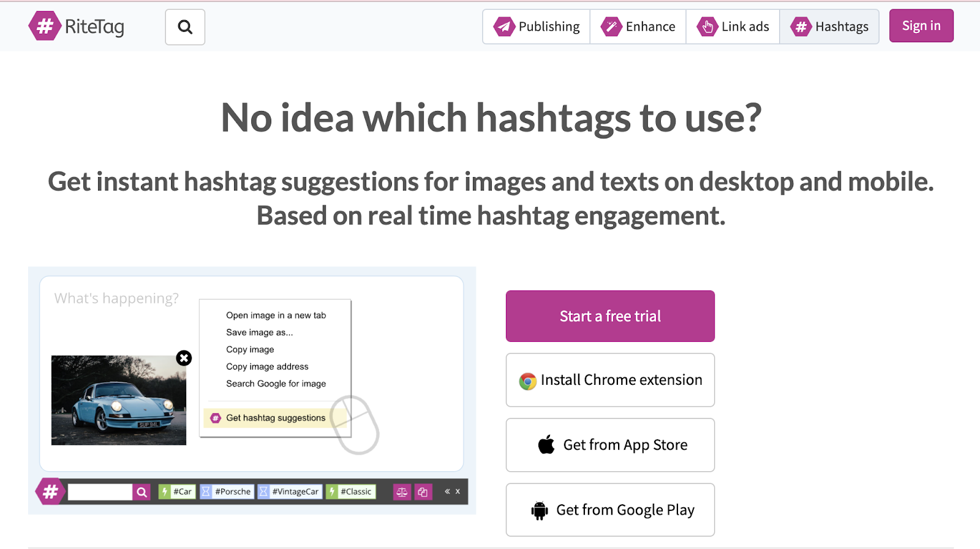
Task: Click the headline No idea which hashtags to use?
Action: (x=491, y=118)
